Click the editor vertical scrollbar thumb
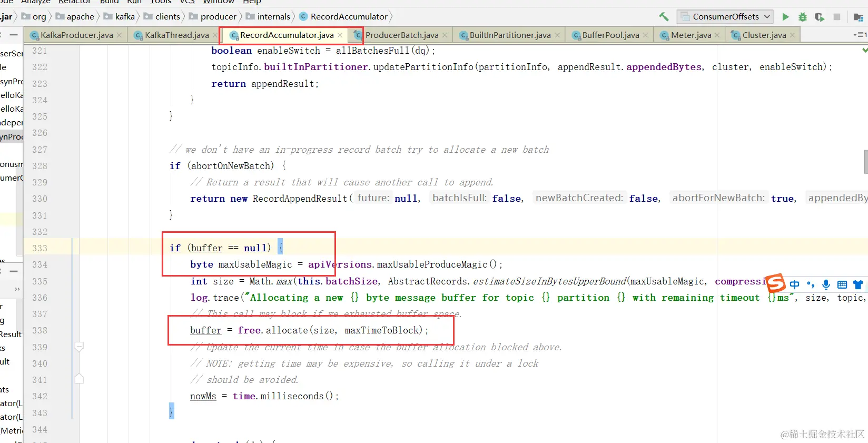868x443 pixels. pyautogui.click(x=866, y=162)
